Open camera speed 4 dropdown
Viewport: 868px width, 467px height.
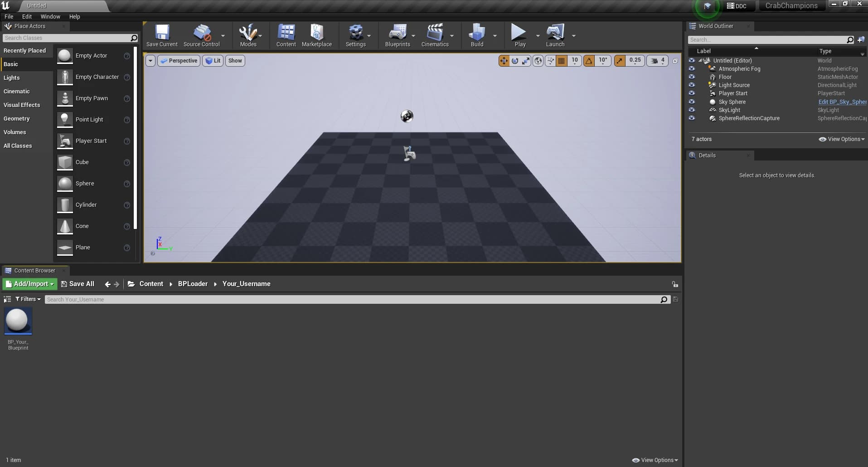coord(658,61)
